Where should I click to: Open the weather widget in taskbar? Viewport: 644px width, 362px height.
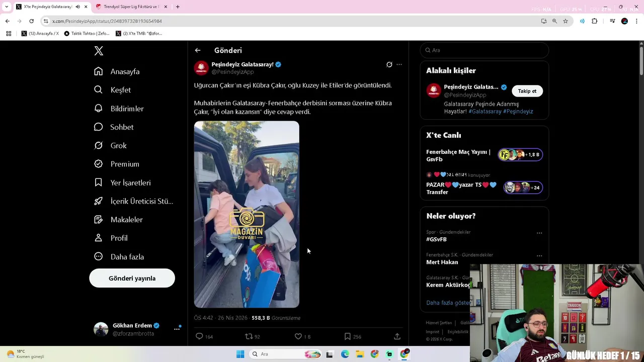click(25, 354)
